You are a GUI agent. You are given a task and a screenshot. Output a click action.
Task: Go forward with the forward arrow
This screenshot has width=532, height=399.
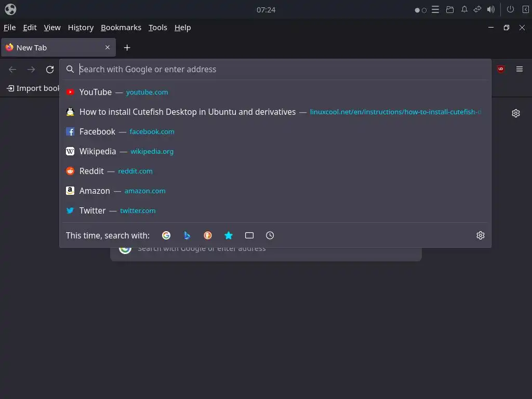[31, 70]
